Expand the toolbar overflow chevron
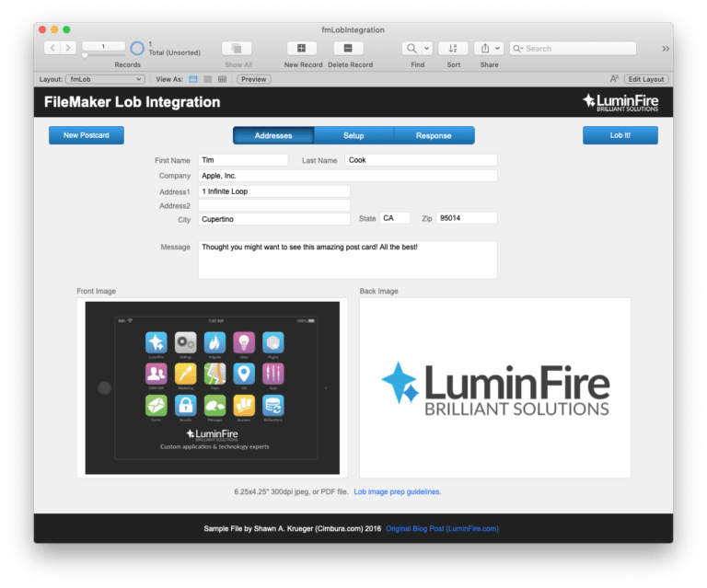Screen dimensions: 707x588 point(666,48)
